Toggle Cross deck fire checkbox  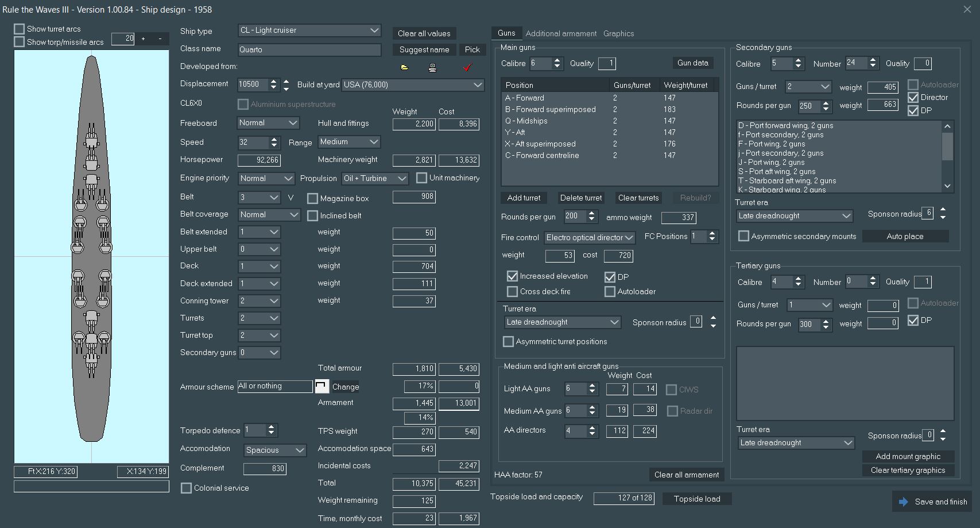[513, 291]
